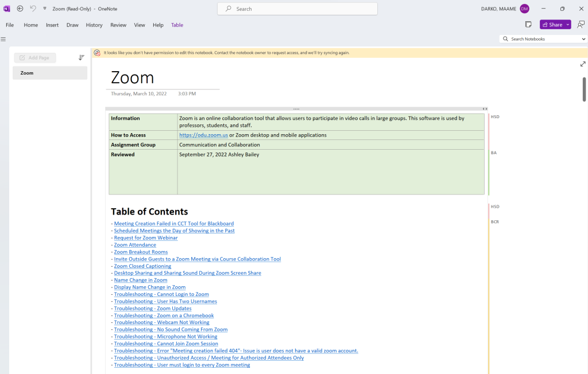
Task: Open the Share dropdown arrow
Action: [568, 25]
